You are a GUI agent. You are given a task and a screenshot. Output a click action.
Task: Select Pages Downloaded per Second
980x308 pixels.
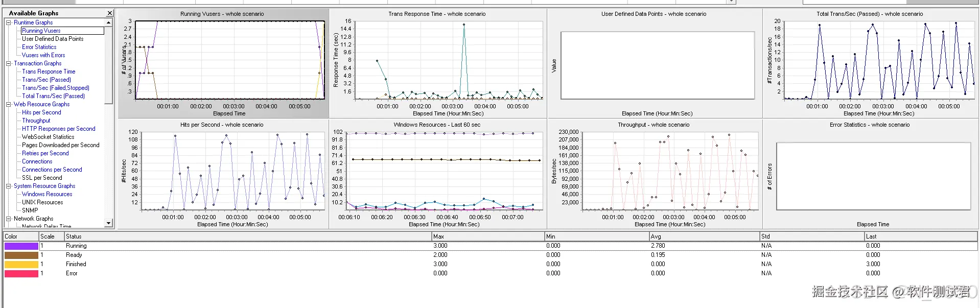pyautogui.click(x=60, y=145)
